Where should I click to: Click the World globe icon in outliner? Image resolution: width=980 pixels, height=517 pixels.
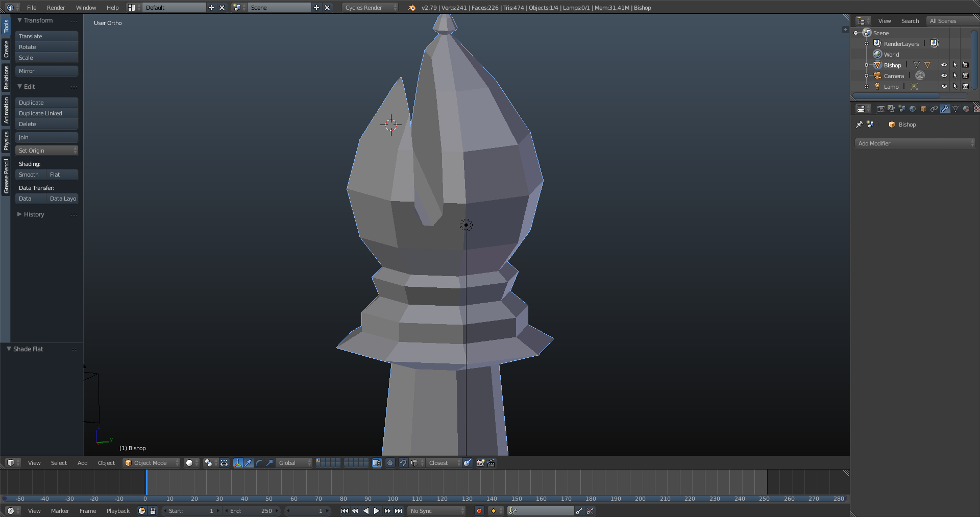click(878, 55)
